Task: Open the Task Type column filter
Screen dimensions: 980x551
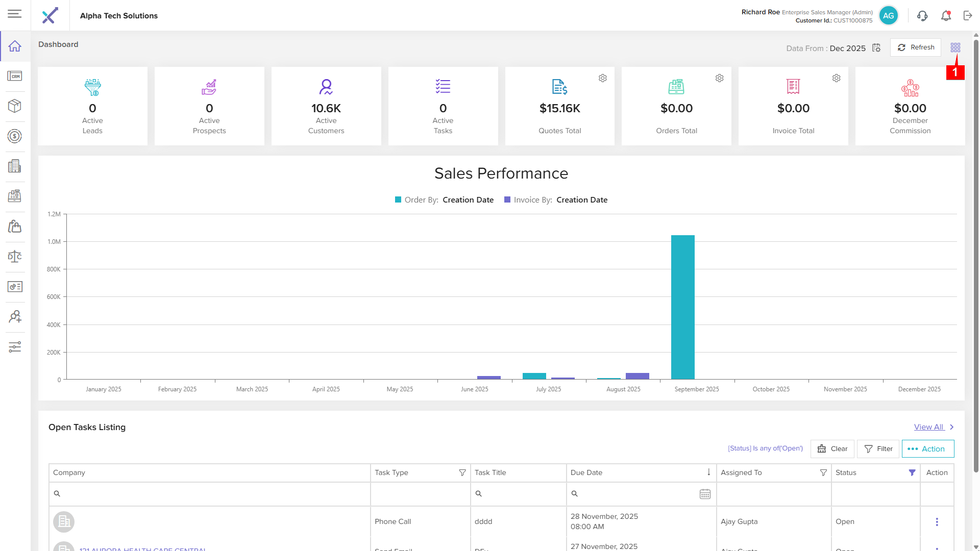Action: point(462,473)
